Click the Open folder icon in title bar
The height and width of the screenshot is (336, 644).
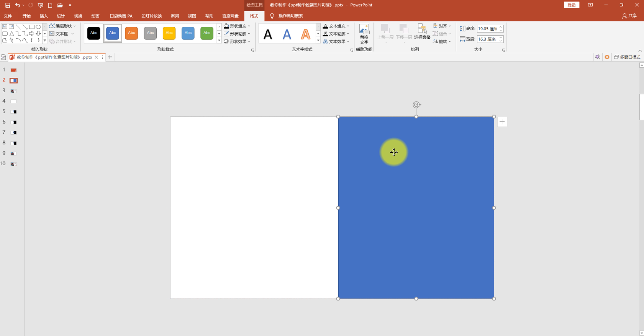[x=60, y=5]
